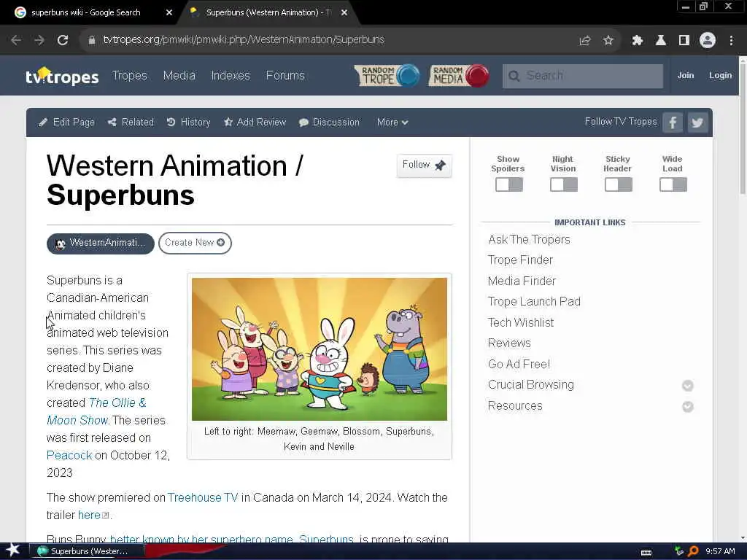Screen dimensions: 747x560
Task: View page History
Action: click(x=189, y=122)
